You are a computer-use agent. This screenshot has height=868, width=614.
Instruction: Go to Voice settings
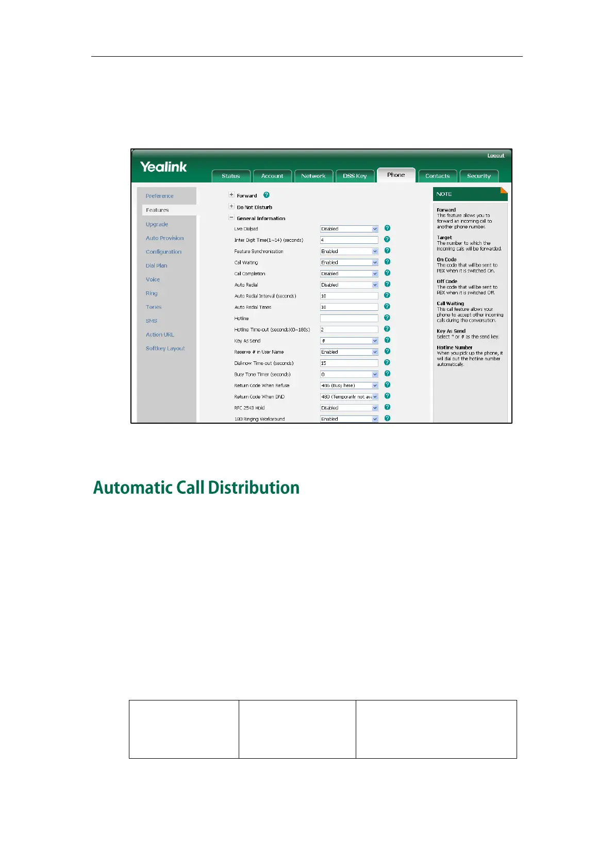pos(153,279)
